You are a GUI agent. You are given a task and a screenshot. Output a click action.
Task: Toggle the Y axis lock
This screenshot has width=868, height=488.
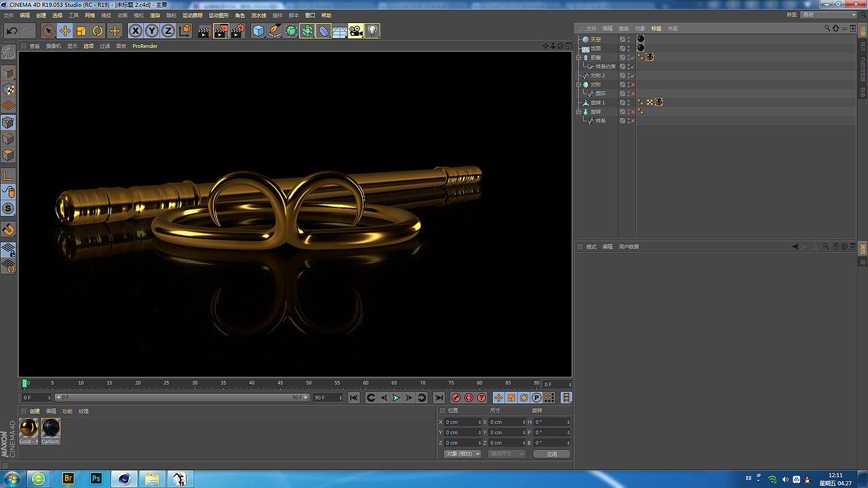tap(152, 30)
